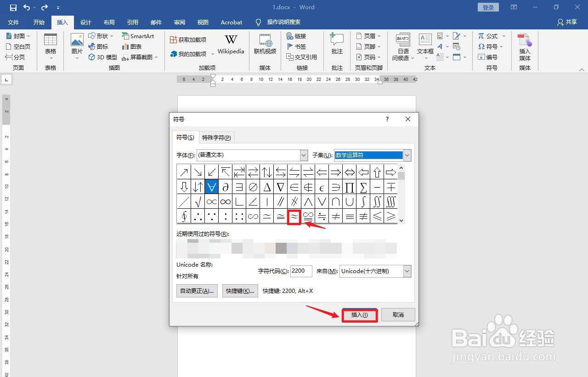588x377 pixels.
Task: Select the ≠ not-equal symbol cell
Action: (x=335, y=217)
